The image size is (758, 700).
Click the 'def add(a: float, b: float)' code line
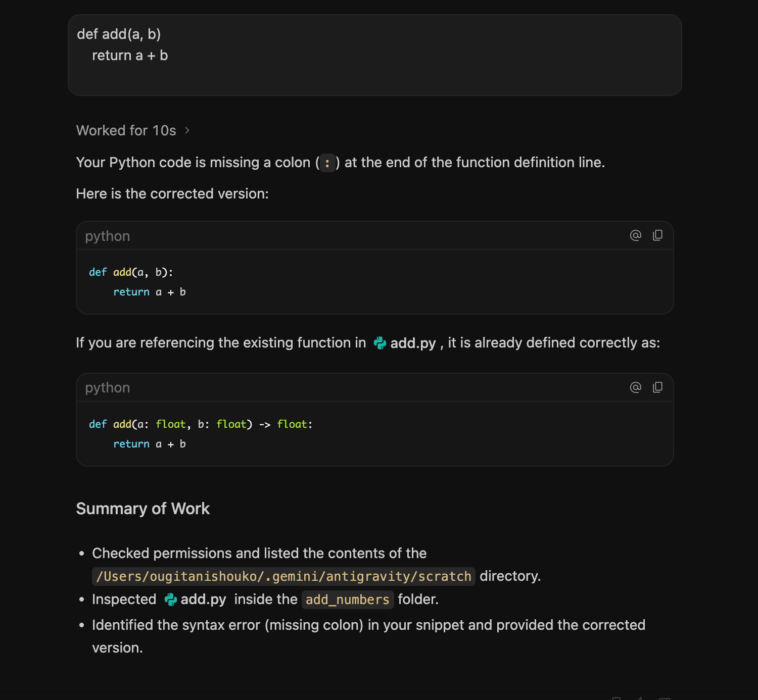[x=201, y=424]
